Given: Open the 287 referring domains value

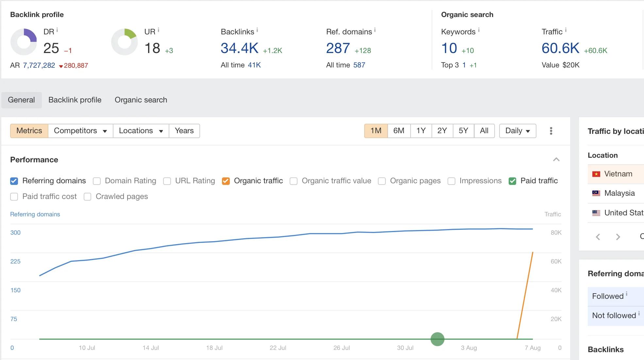Looking at the screenshot, I should tap(338, 48).
